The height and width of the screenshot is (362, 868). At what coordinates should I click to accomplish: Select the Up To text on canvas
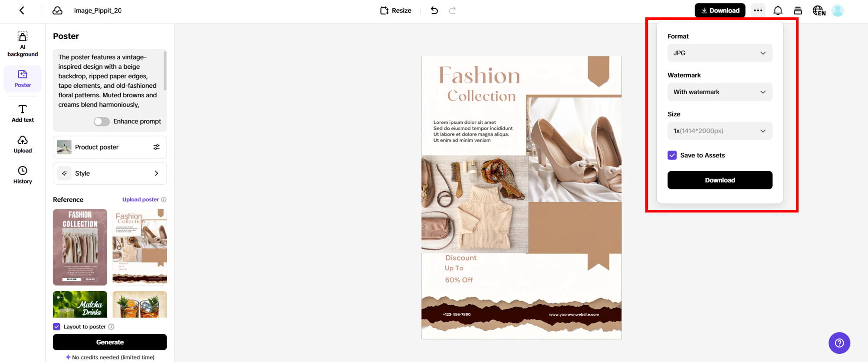coord(454,268)
